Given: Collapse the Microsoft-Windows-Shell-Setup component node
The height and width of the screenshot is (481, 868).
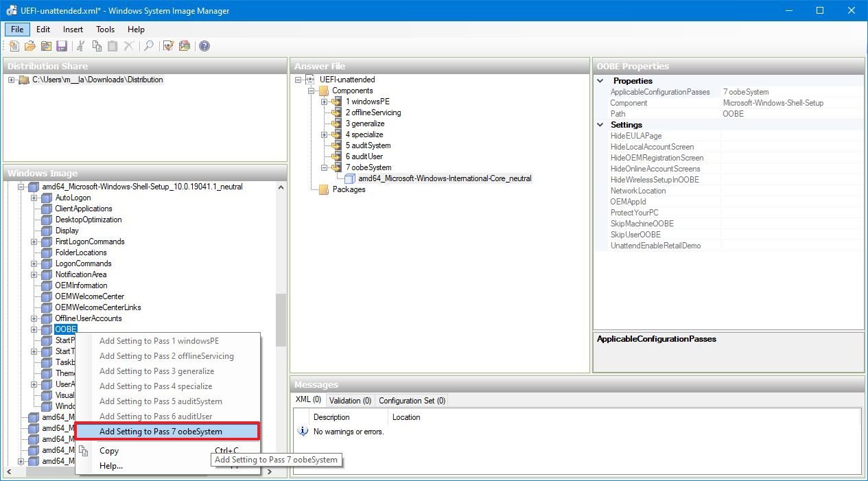Looking at the screenshot, I should click(x=21, y=187).
